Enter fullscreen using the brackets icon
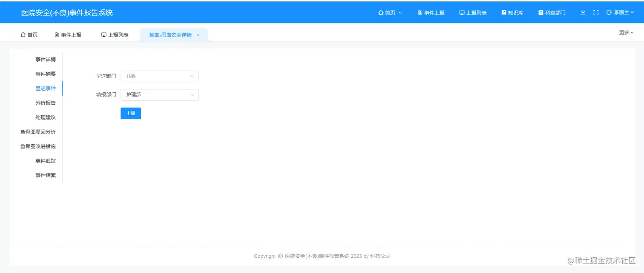 click(x=595, y=12)
